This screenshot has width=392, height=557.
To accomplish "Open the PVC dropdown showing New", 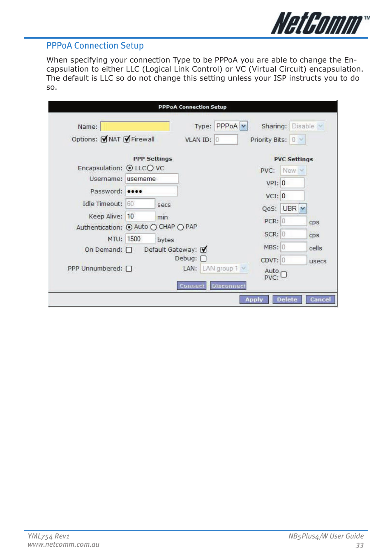I will (293, 170).
